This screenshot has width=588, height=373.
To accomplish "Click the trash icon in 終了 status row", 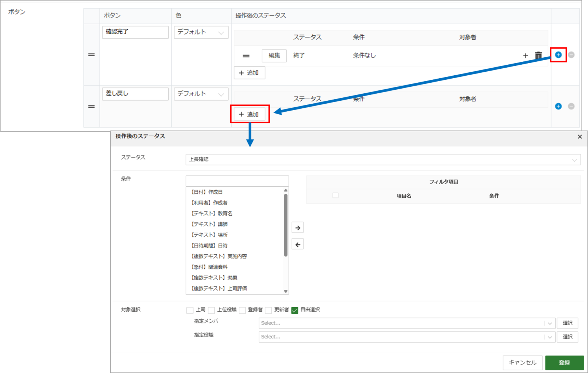I will (x=538, y=55).
